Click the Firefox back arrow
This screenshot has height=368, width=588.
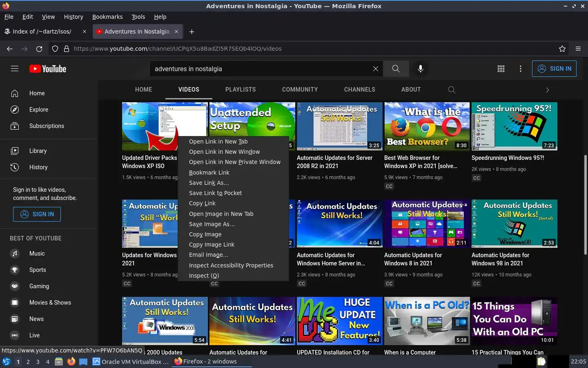10,49
